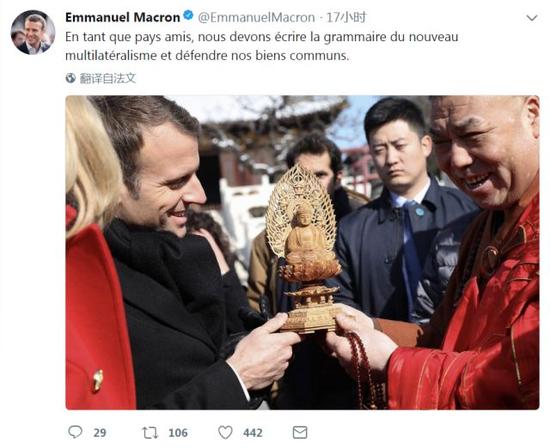
Task: Click the retweet arrows icon
Action: tap(150, 433)
